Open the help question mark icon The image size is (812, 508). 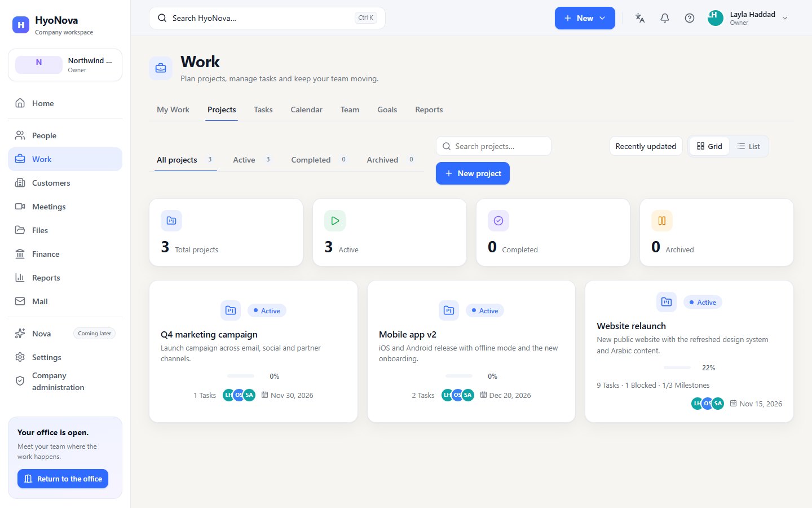690,18
